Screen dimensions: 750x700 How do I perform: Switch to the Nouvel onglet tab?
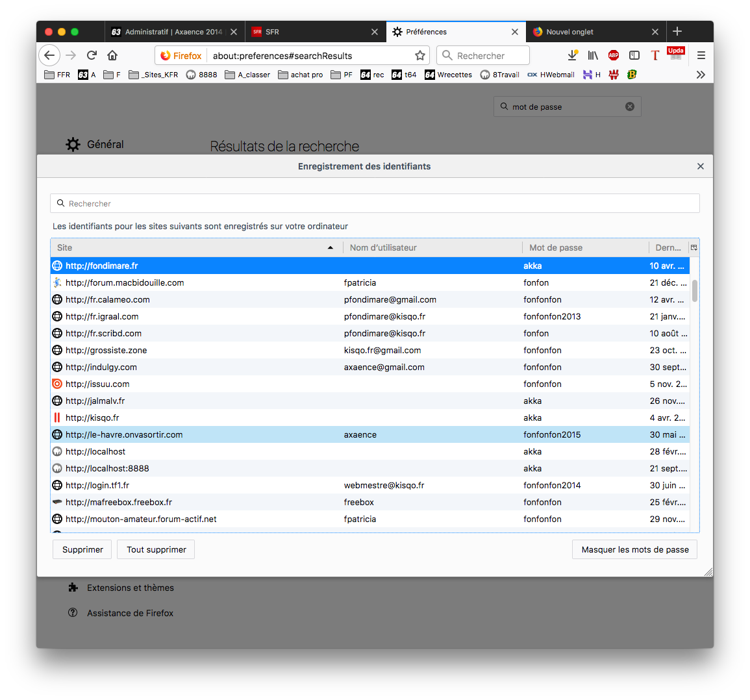click(x=596, y=32)
